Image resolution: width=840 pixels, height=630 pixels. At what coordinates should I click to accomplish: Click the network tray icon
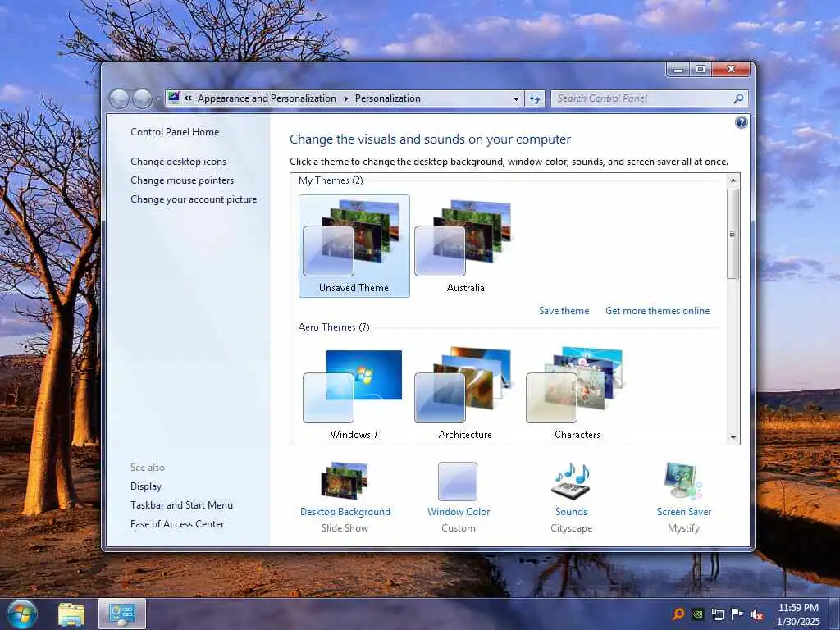click(x=717, y=614)
